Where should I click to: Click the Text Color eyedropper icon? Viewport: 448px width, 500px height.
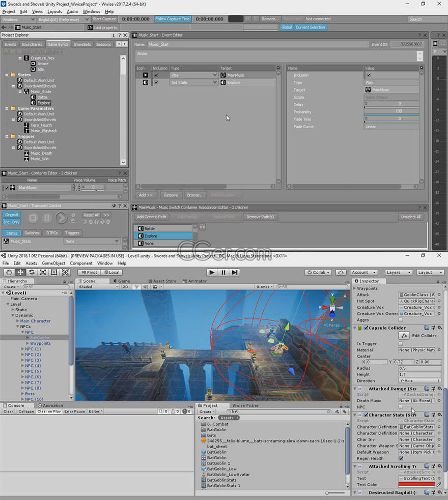tap(439, 484)
